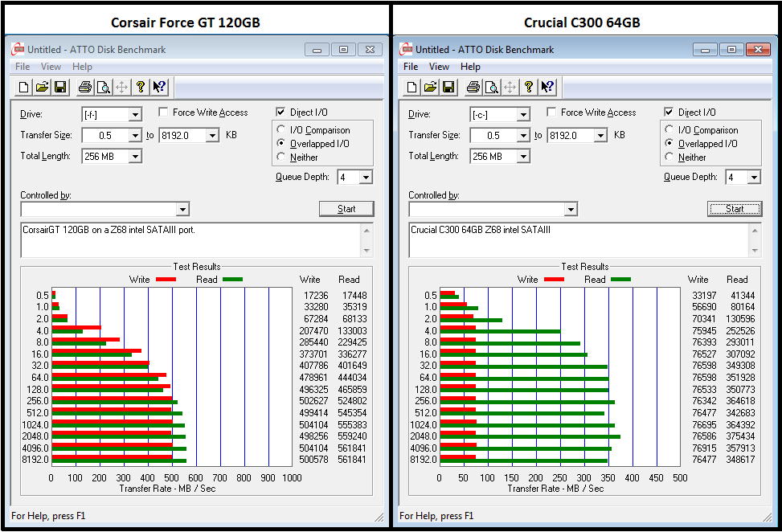The height and width of the screenshot is (532, 782).
Task: Open Help menu in Corsair window
Action: click(82, 67)
